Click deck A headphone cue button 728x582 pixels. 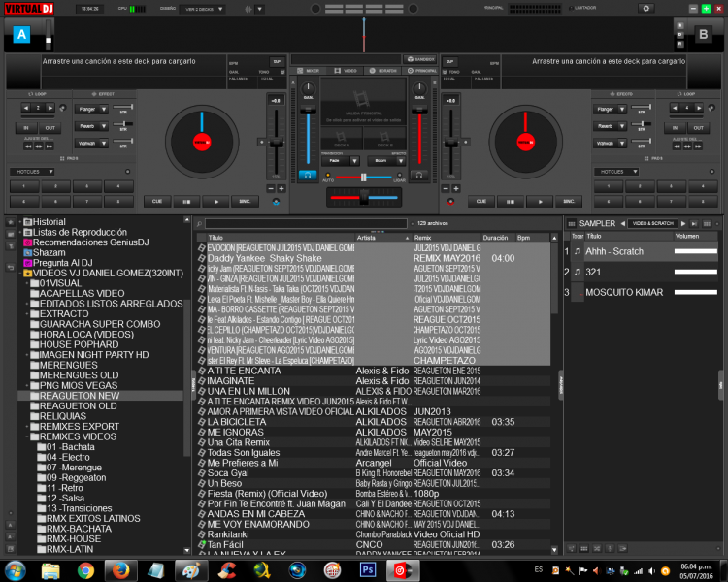pos(308,175)
